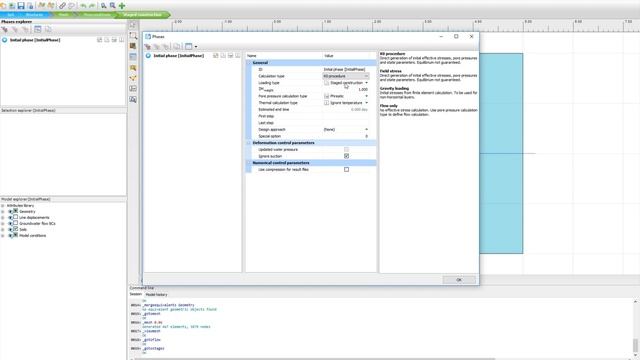Toggle the Model conditions checkbox
Screen dimensions: 640x360
coord(16,235)
